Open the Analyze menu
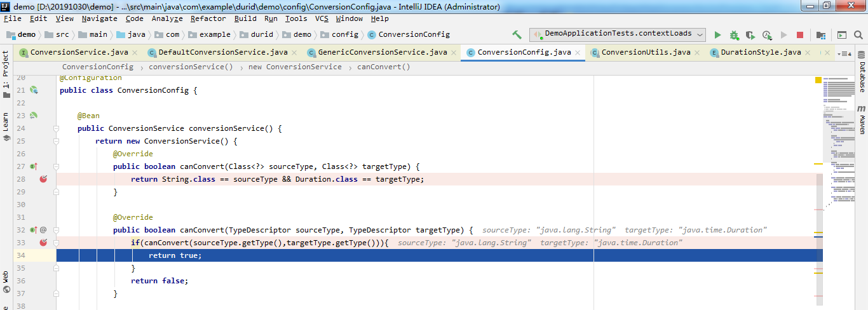This screenshot has width=868, height=310. tap(167, 18)
